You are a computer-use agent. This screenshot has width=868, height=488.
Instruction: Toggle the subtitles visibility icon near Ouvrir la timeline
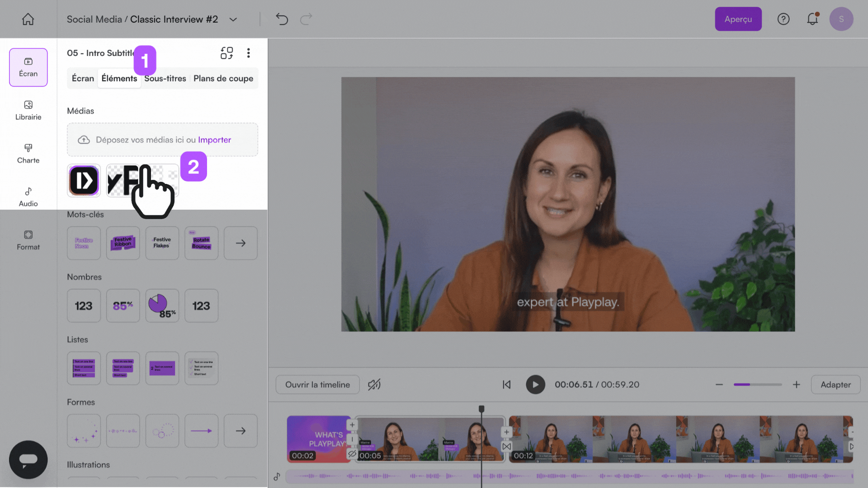374,385
